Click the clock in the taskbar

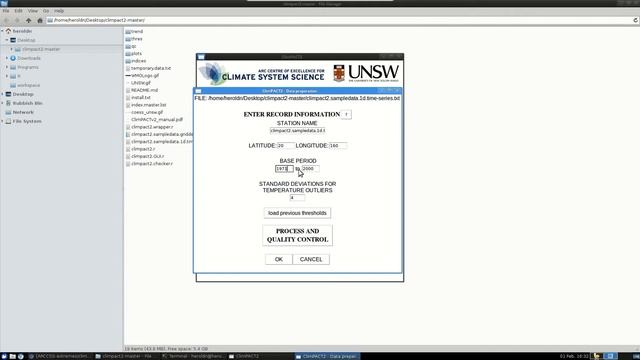coord(574,356)
